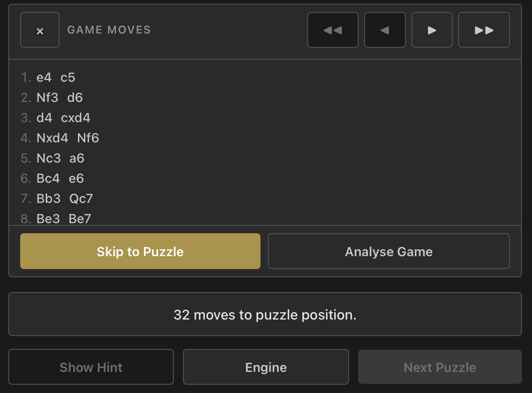Step back one move

click(385, 30)
